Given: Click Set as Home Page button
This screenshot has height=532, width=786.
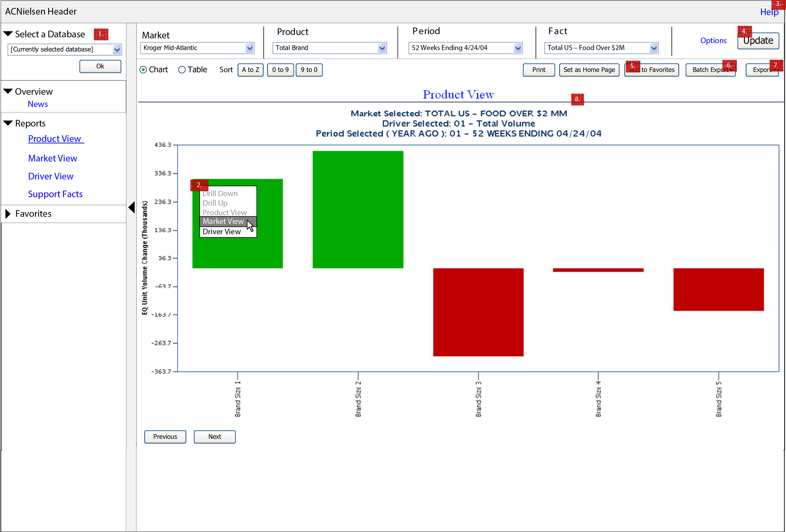Looking at the screenshot, I should click(x=589, y=70).
